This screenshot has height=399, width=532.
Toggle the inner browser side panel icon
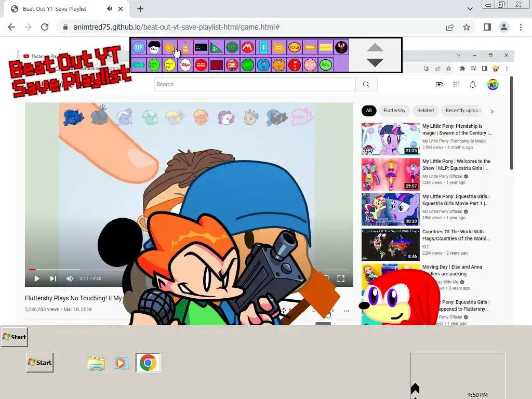click(485, 69)
